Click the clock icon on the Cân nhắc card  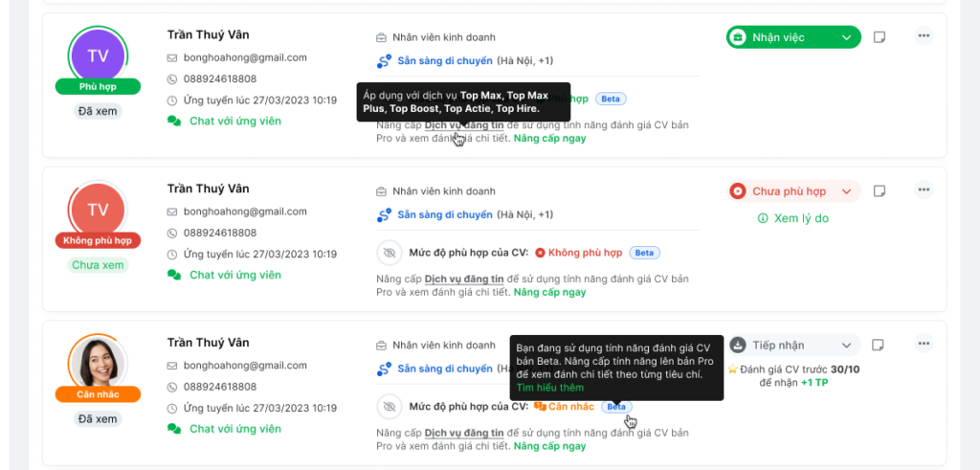[172, 408]
